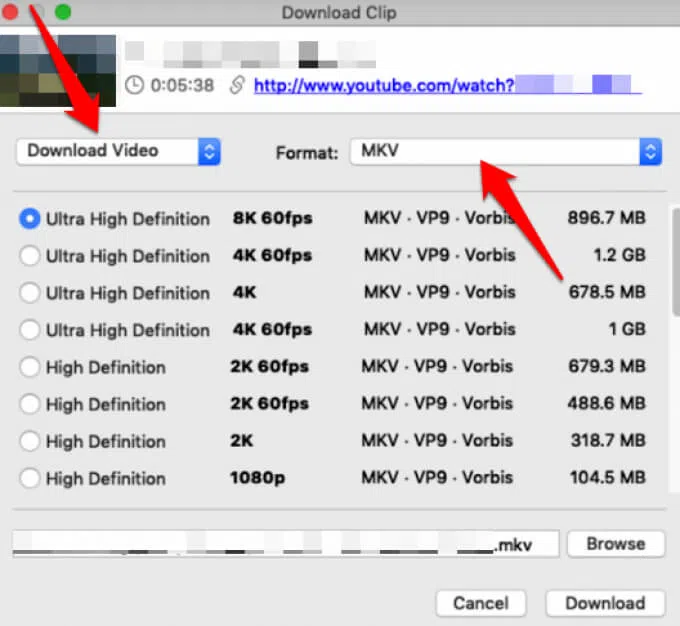This screenshot has height=626, width=680.
Task: Click the output file path field
Action: 285,544
